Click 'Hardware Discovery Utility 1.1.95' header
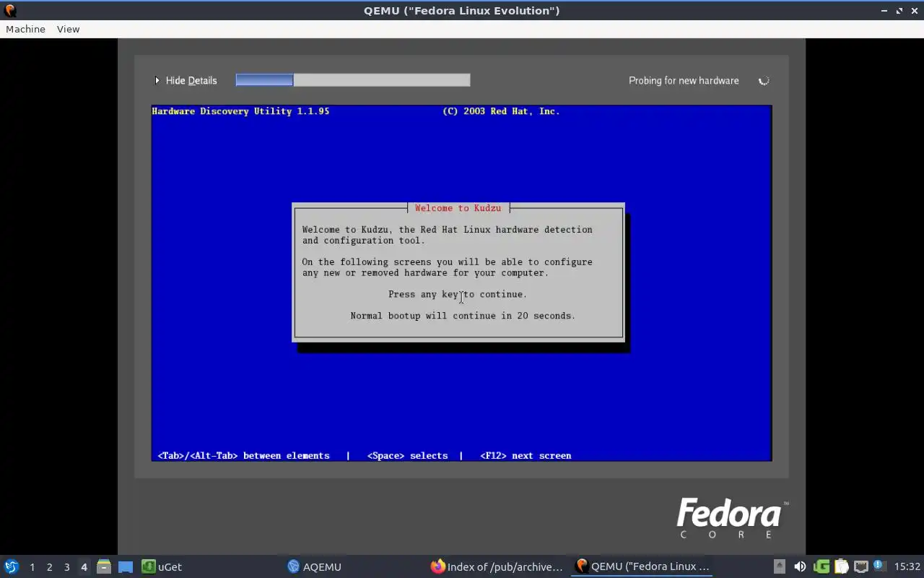 click(x=240, y=111)
